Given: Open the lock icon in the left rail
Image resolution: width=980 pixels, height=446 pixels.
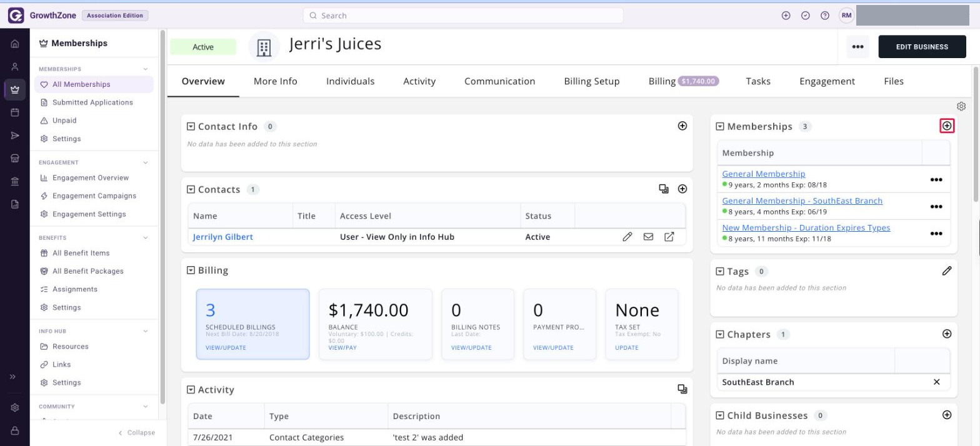Looking at the screenshot, I should click(x=15, y=431).
